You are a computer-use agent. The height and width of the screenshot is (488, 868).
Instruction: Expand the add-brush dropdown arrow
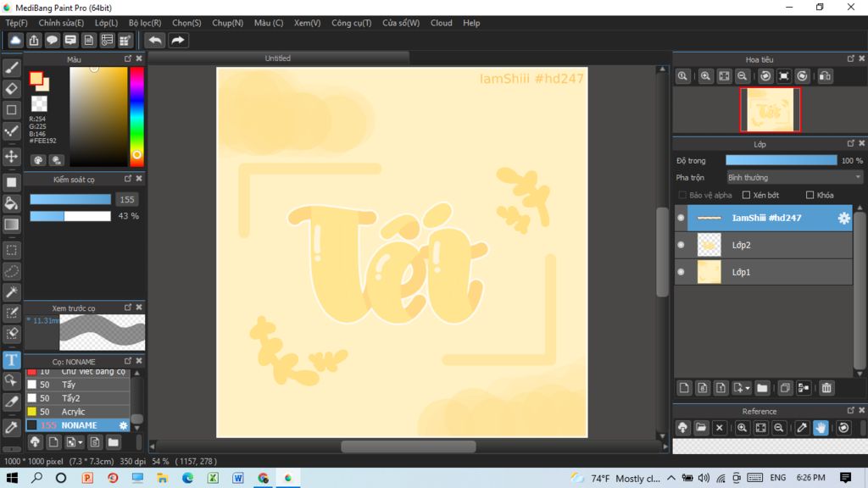click(x=81, y=442)
